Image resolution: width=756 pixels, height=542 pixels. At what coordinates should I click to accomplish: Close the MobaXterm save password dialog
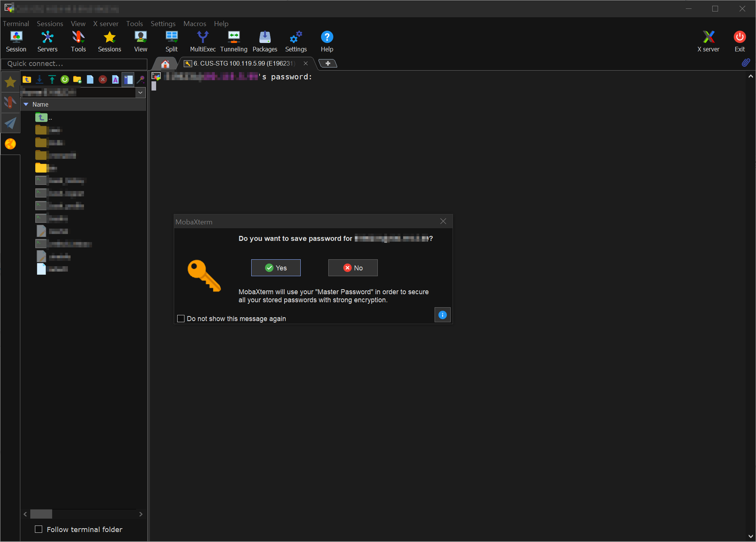pyautogui.click(x=443, y=221)
